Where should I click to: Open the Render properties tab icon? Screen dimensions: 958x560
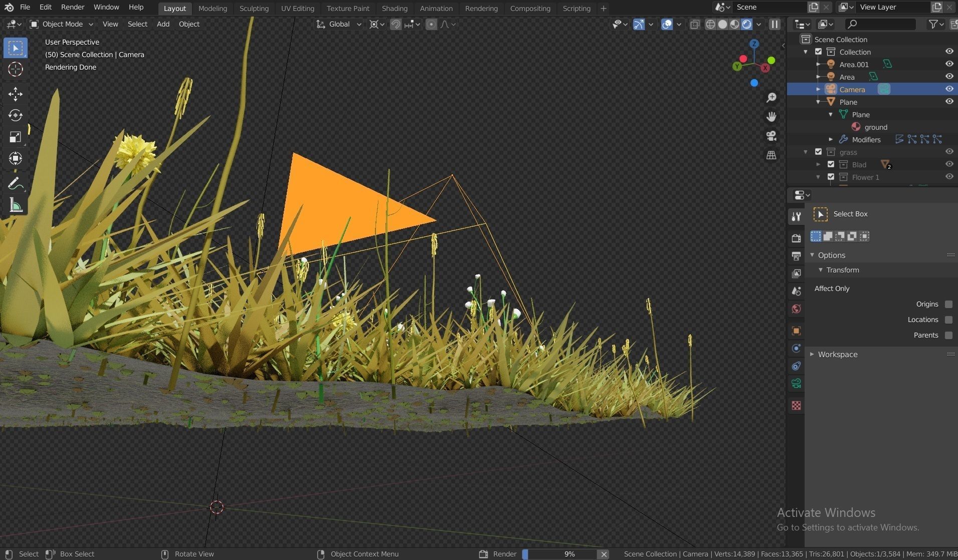[x=796, y=238]
